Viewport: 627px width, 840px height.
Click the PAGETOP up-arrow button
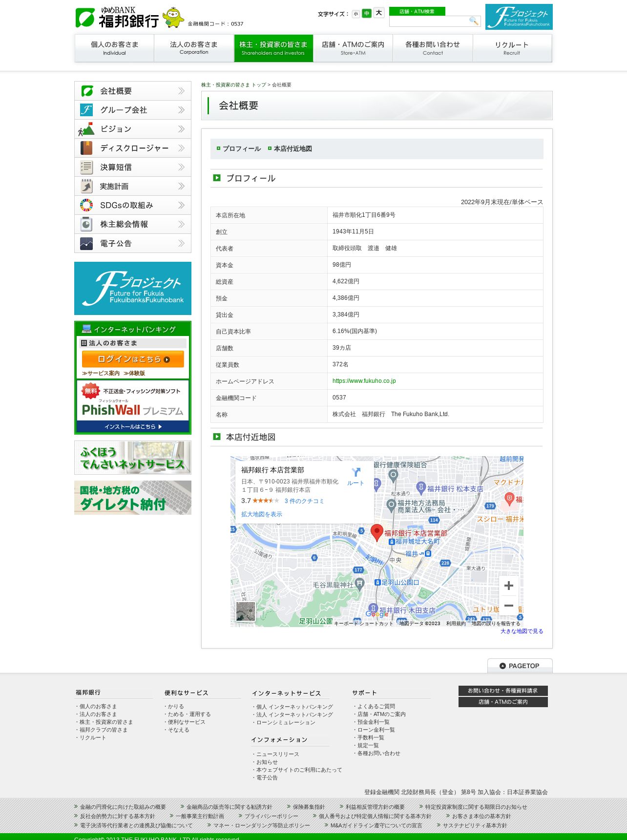tap(520, 666)
